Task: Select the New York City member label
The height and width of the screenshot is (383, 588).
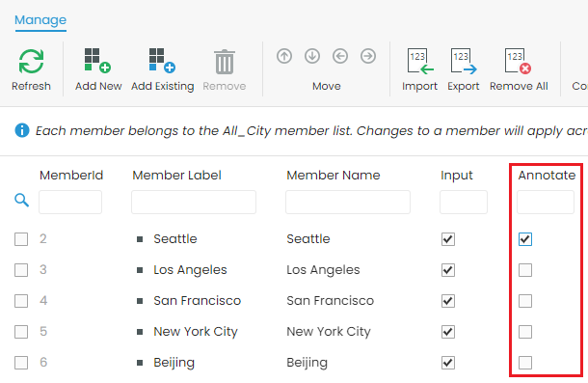Action: point(196,332)
